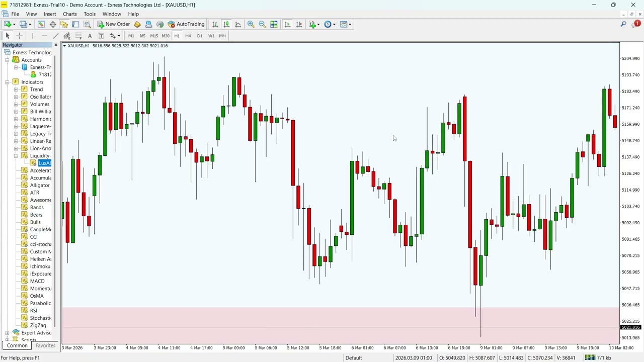This screenshot has width=644, height=362.
Task: Select the Equidistant Channel tool
Action: [67, 36]
